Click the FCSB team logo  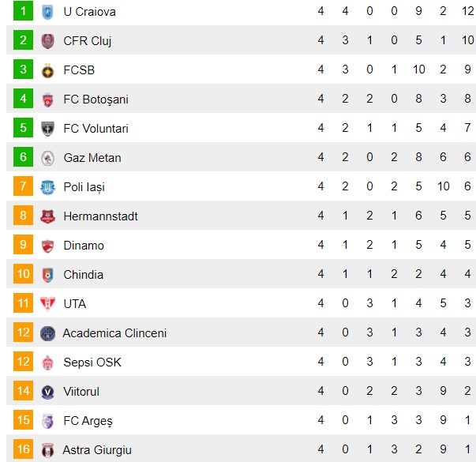pos(47,70)
